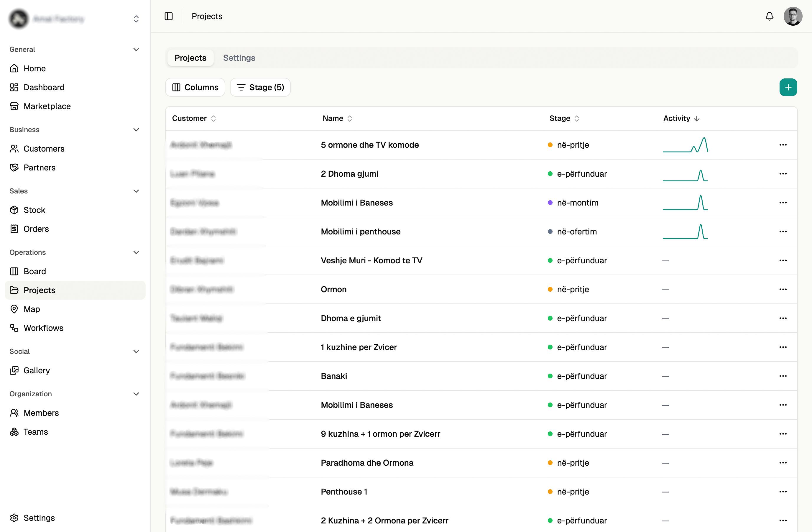This screenshot has height=532, width=812.
Task: Collapse the General section
Action: pos(136,50)
